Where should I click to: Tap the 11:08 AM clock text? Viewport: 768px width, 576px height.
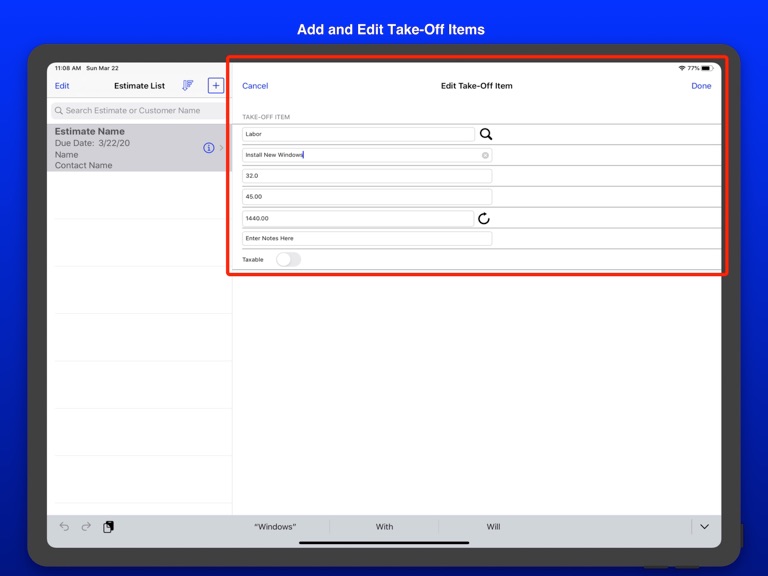point(68,68)
